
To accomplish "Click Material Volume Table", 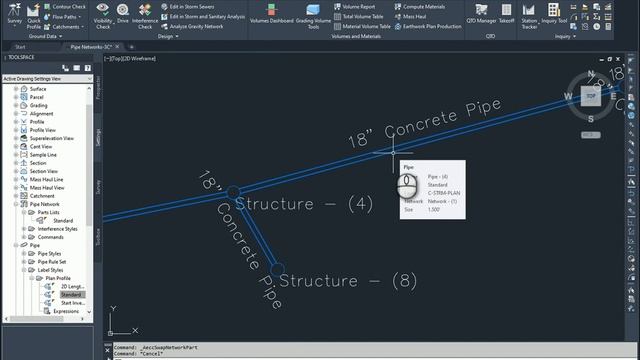I will pyautogui.click(x=362, y=27).
